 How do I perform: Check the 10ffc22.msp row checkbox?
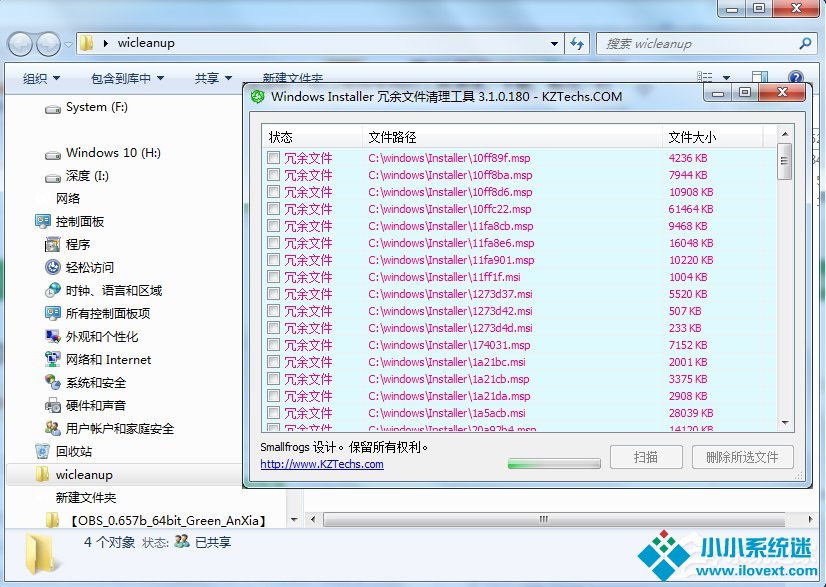pos(273,209)
